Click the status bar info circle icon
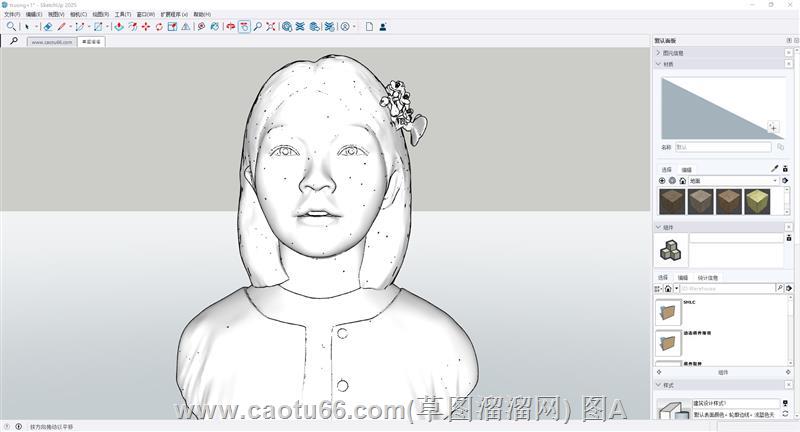Screen dimensions: 800x432 tap(18, 426)
